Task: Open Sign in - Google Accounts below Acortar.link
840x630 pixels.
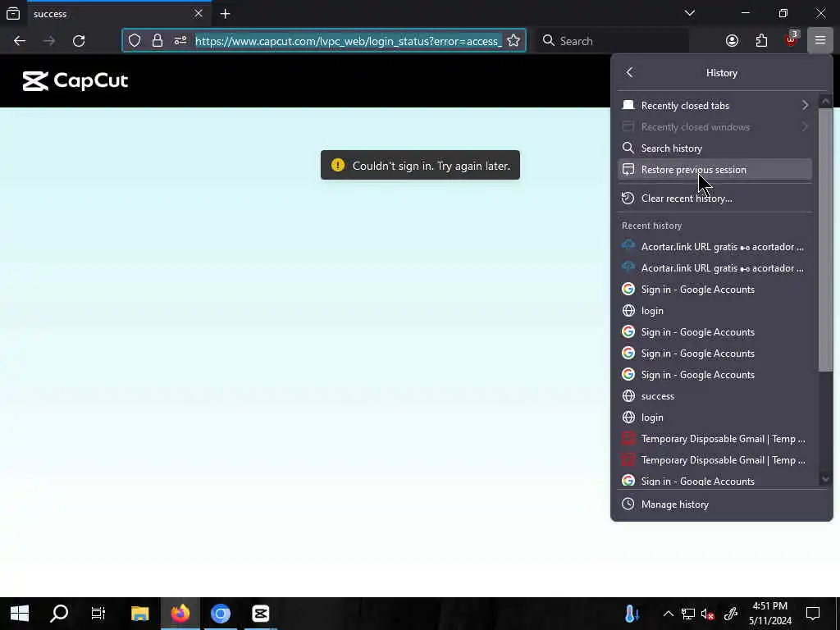Action: (x=714, y=290)
